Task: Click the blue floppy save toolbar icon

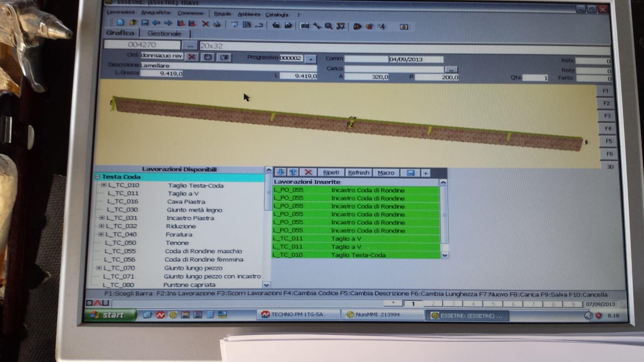Action: [x=144, y=23]
